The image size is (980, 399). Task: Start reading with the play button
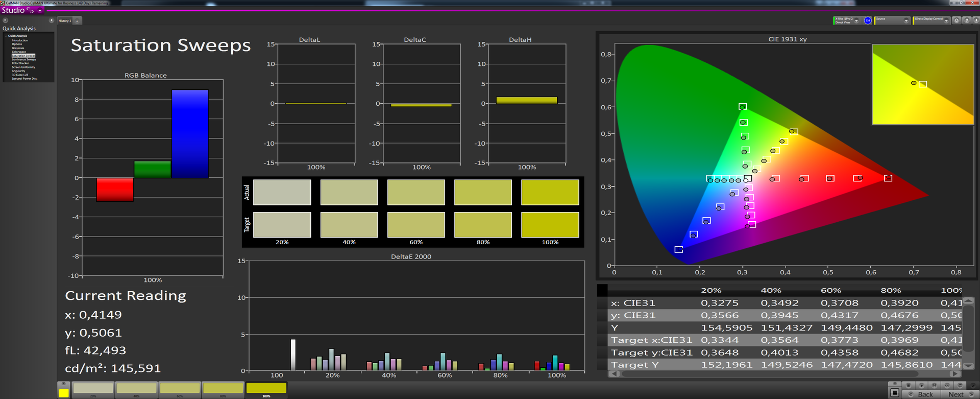click(921, 385)
